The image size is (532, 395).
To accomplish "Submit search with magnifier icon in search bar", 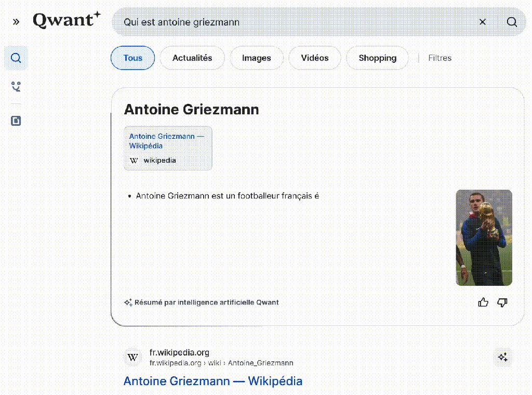I will [512, 22].
